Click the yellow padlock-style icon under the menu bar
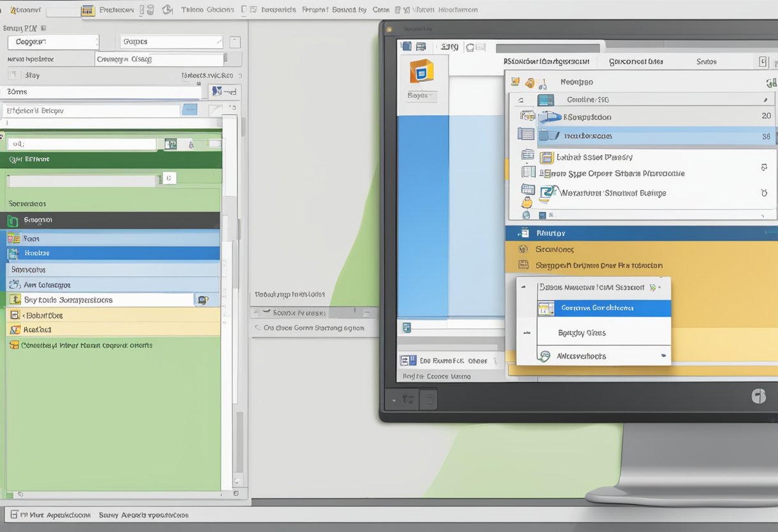This screenshot has width=778, height=532. point(529,82)
